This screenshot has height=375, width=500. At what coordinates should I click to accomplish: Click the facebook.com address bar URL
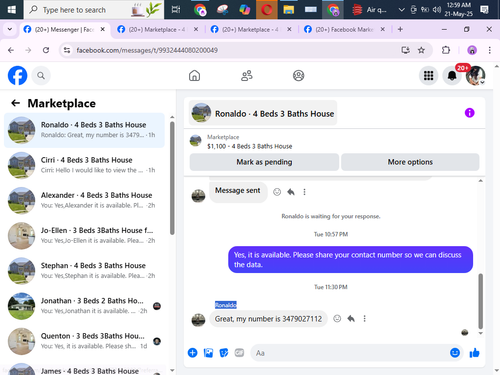147,50
